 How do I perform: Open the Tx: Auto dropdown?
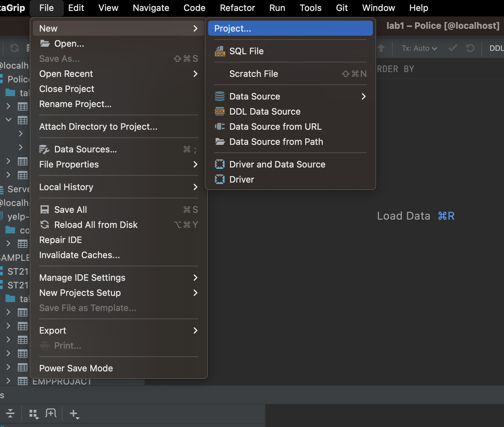[419, 48]
